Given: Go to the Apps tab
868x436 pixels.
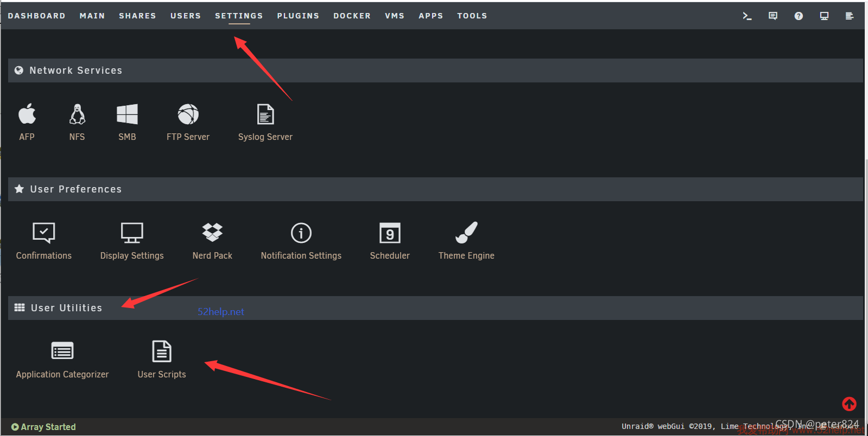Looking at the screenshot, I should click(431, 16).
